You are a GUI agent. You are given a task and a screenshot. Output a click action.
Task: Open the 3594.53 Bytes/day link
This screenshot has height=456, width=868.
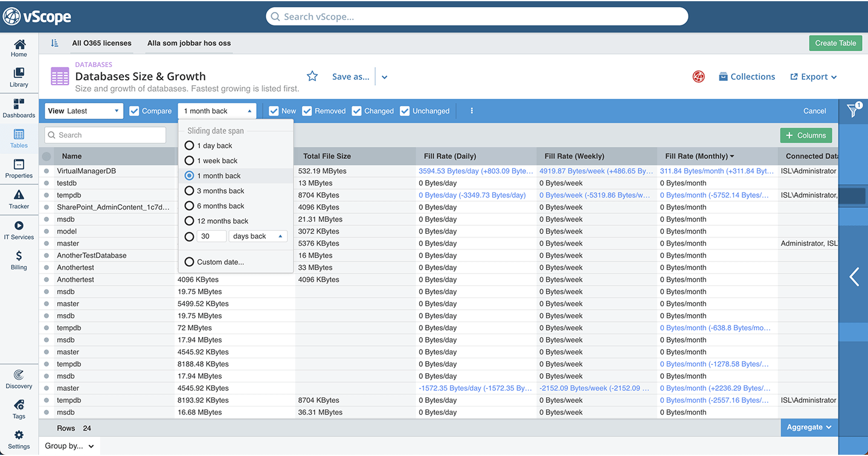[x=476, y=171]
